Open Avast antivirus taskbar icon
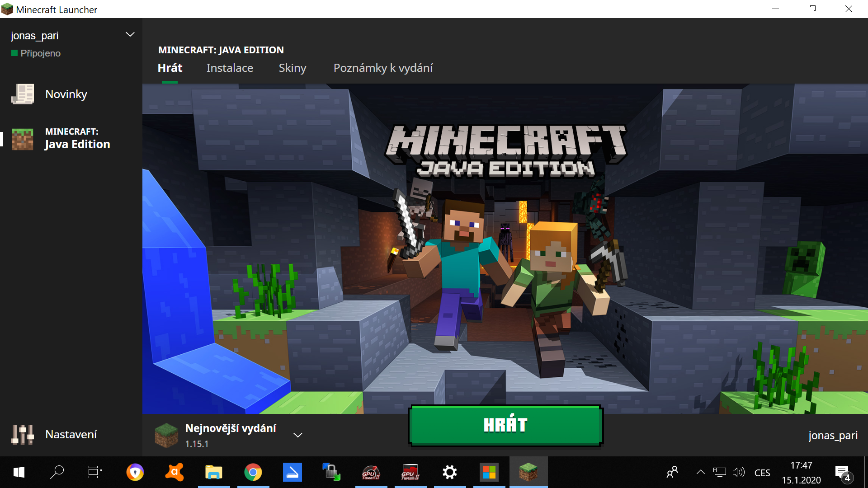 coord(175,473)
